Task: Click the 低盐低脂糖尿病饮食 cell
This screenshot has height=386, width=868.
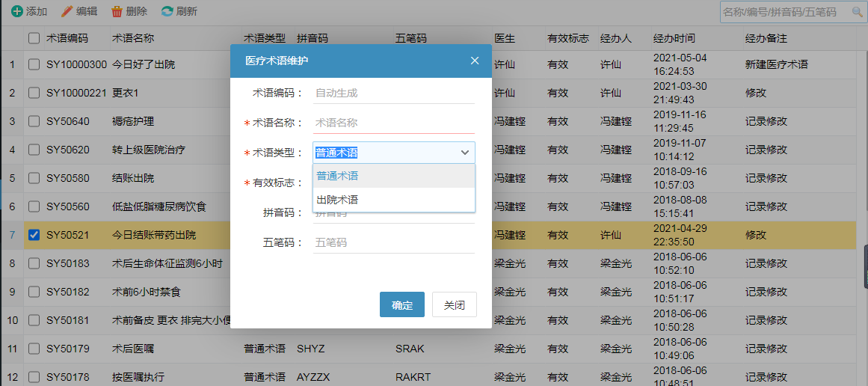Action: [159, 206]
